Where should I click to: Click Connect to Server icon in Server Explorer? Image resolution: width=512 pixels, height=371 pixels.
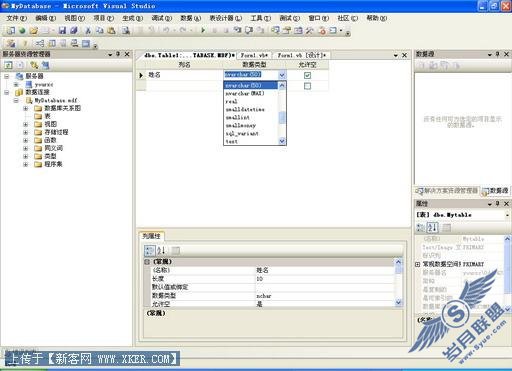[x=45, y=65]
